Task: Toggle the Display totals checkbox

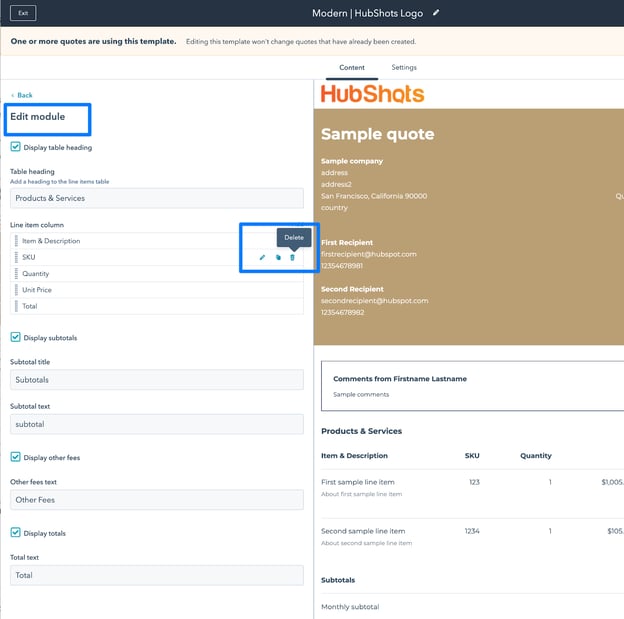Action: 16,533
